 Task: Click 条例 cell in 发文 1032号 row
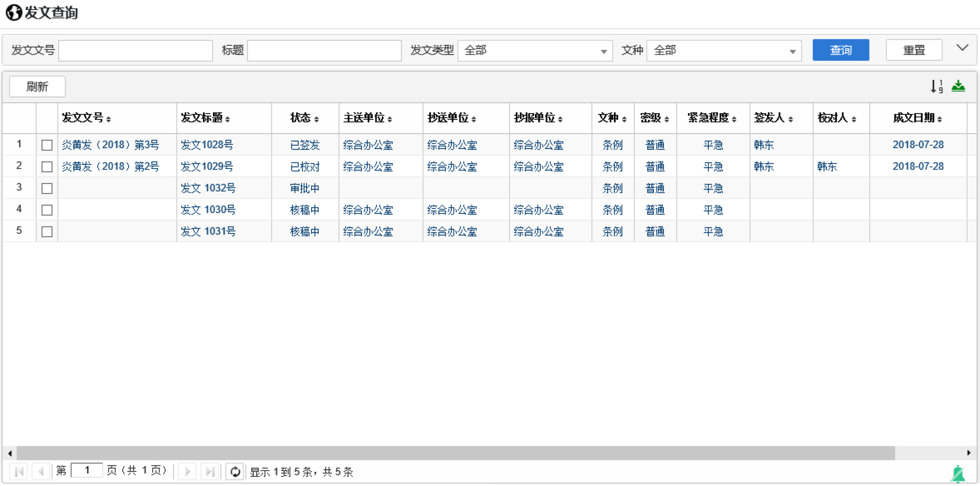click(613, 188)
